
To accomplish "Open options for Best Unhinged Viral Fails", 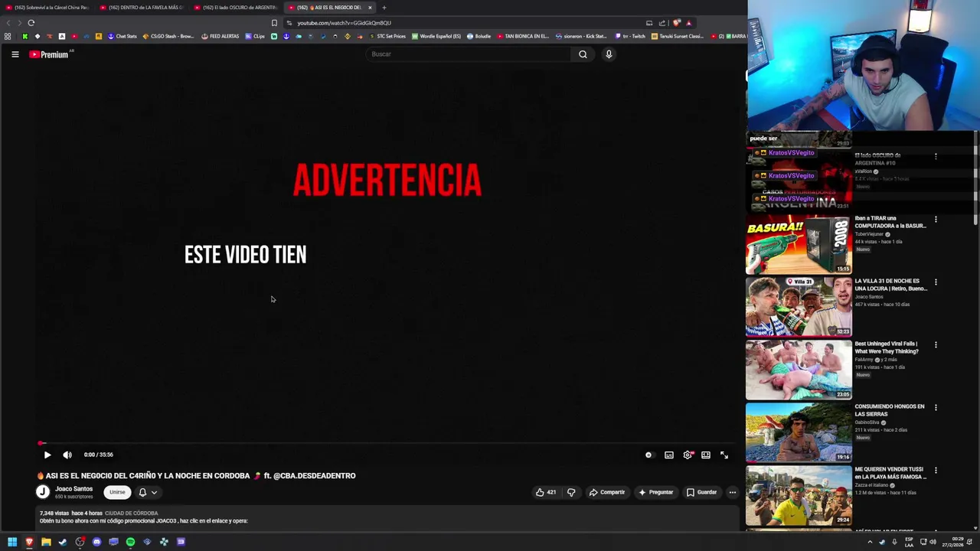I will coord(936,345).
